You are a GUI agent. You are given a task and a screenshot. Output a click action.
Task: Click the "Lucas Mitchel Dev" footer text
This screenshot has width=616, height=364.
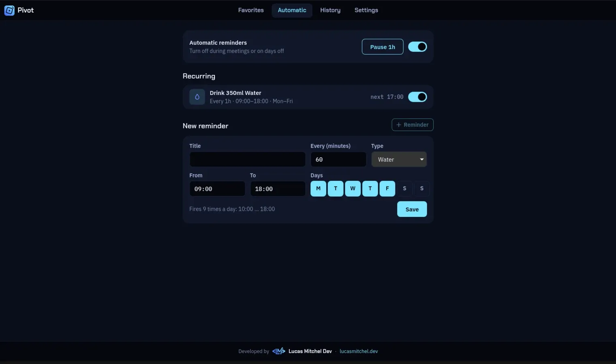click(310, 351)
